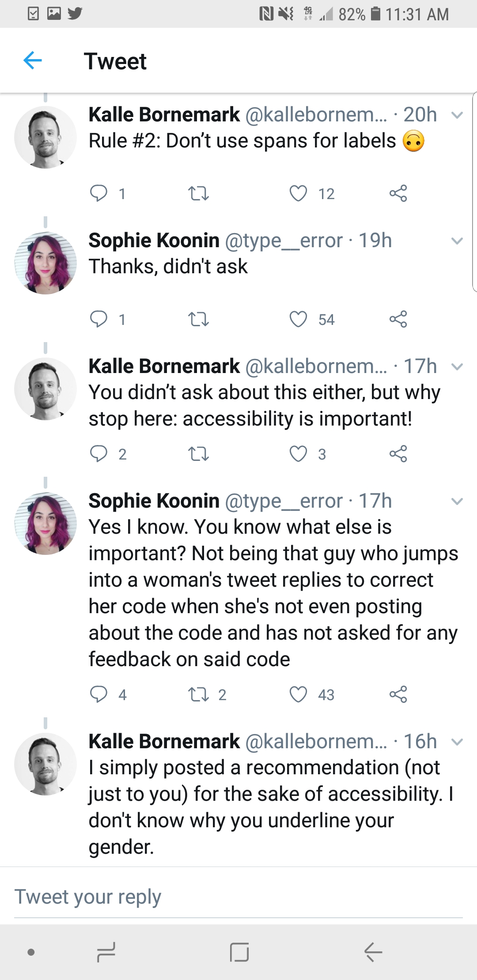
Task: Retweet the "Thanks, didn't ask" tweet
Action: coord(198,319)
